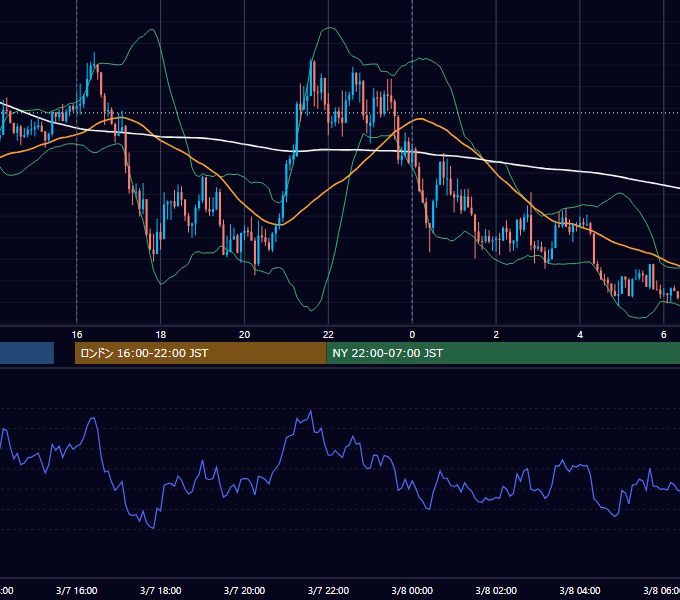This screenshot has height=600, width=680.
Task: Click the 2 hour label on price chart axis
Action: 496,335
